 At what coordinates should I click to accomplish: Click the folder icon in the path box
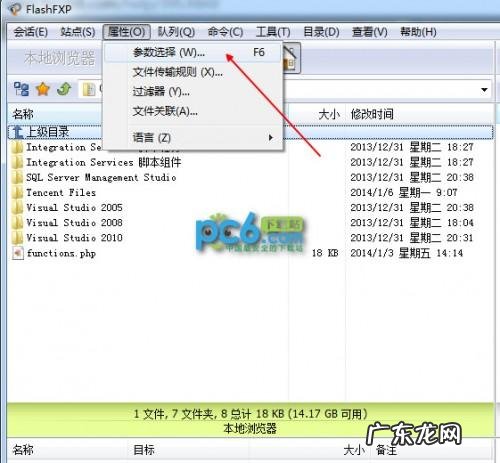coord(89,90)
